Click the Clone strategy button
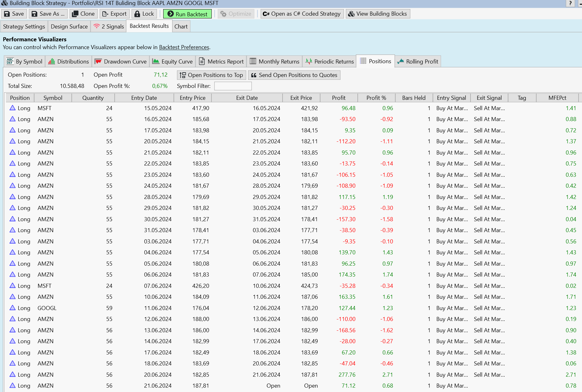This screenshot has width=582, height=392. coord(83,14)
